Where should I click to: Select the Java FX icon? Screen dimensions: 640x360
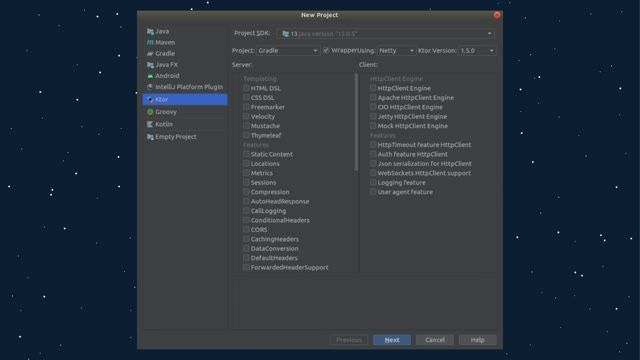click(x=150, y=65)
